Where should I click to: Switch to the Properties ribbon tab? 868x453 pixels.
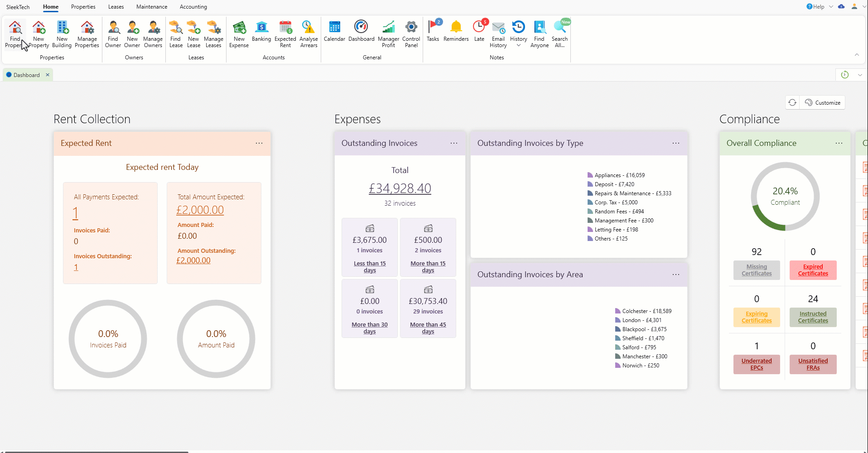(x=83, y=7)
